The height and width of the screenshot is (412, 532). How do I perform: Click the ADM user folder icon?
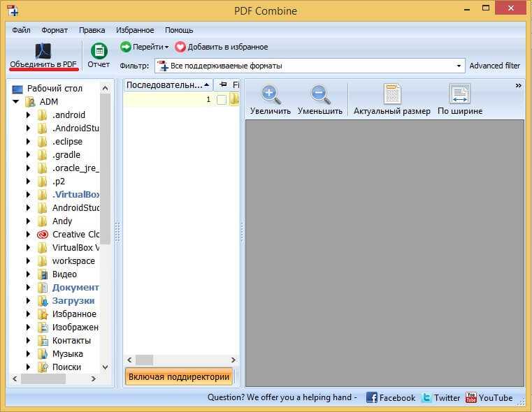pos(30,102)
